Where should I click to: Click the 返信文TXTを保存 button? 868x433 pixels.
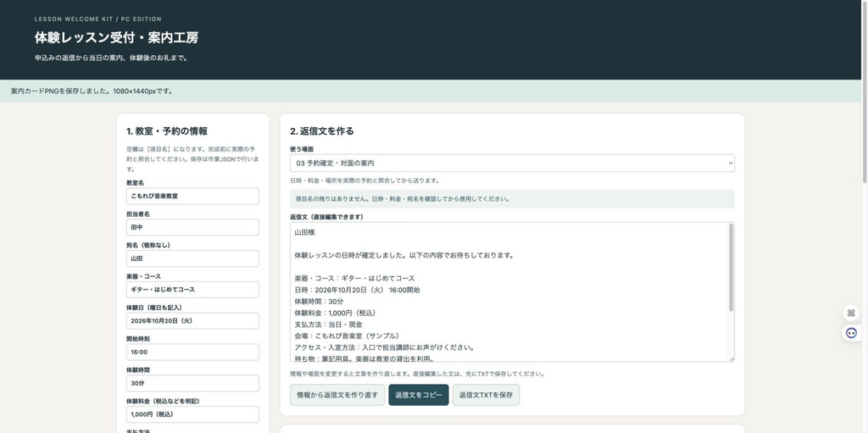486,395
